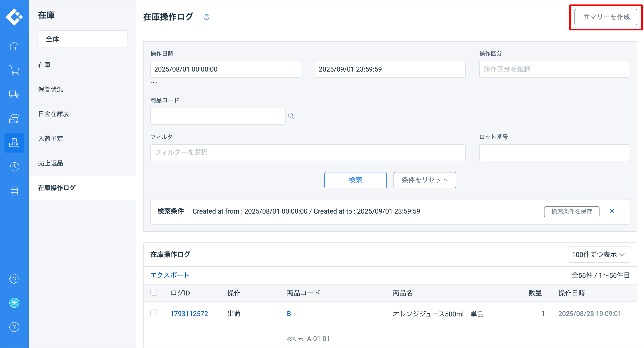Click the 検索 search button

click(355, 180)
